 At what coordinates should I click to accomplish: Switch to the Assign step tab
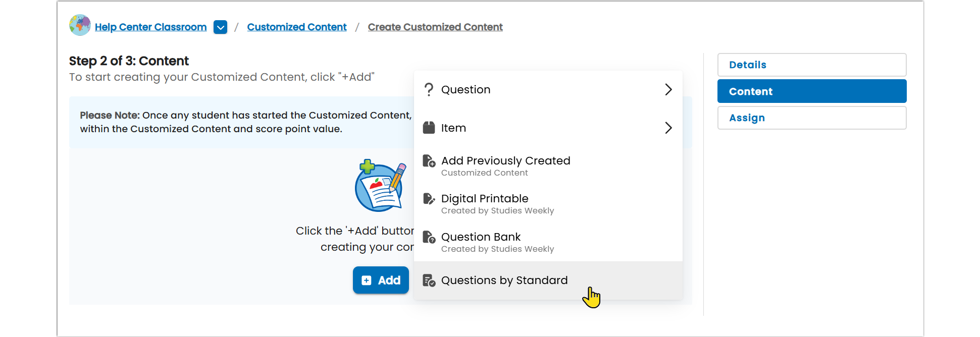pyautogui.click(x=812, y=118)
